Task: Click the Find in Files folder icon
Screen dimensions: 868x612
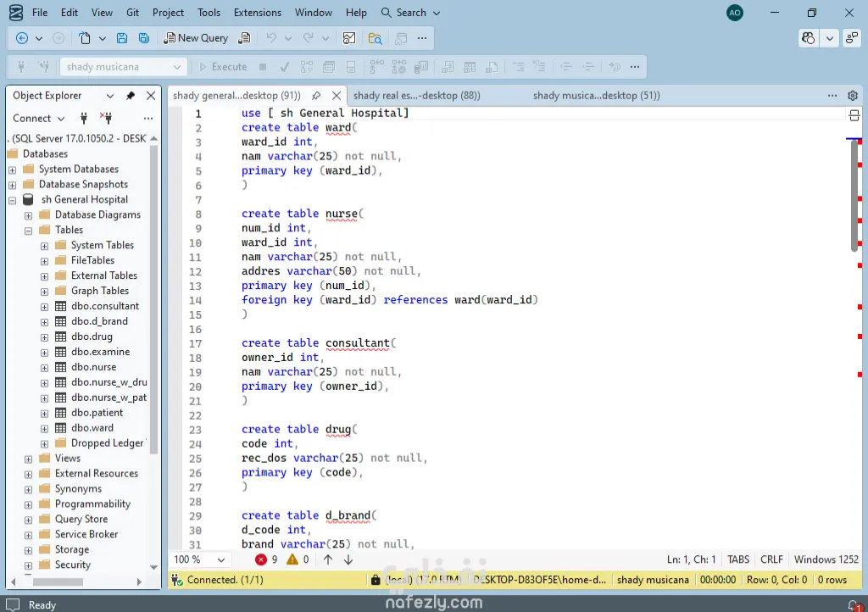Action: pos(375,38)
